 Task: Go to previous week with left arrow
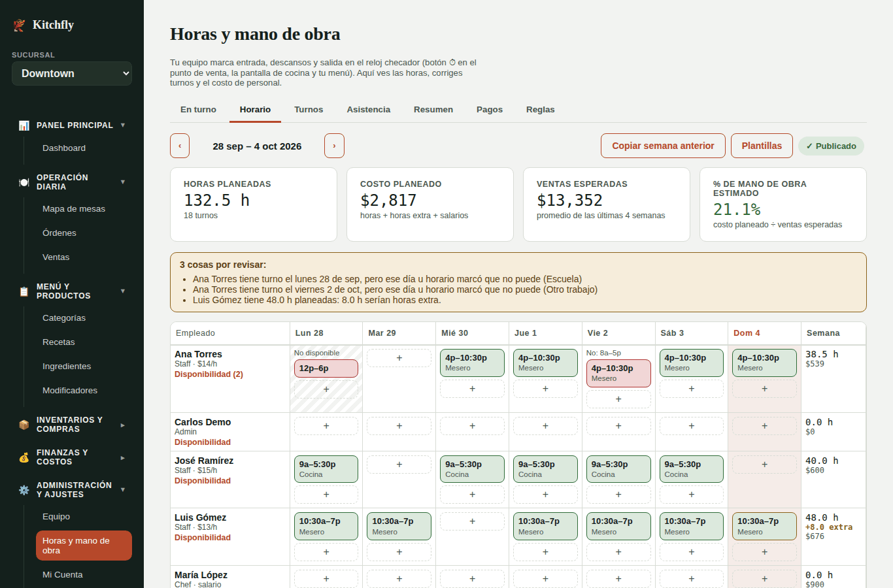click(x=180, y=146)
